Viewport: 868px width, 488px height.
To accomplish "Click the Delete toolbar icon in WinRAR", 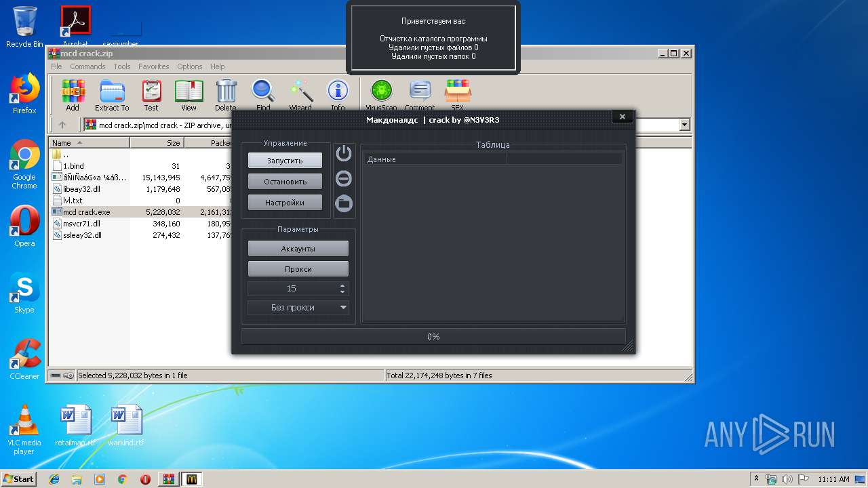I will click(226, 96).
